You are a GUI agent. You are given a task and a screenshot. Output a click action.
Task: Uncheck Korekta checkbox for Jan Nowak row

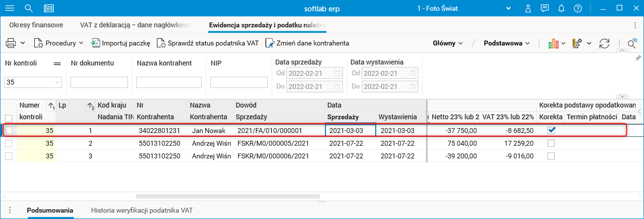pyautogui.click(x=551, y=131)
